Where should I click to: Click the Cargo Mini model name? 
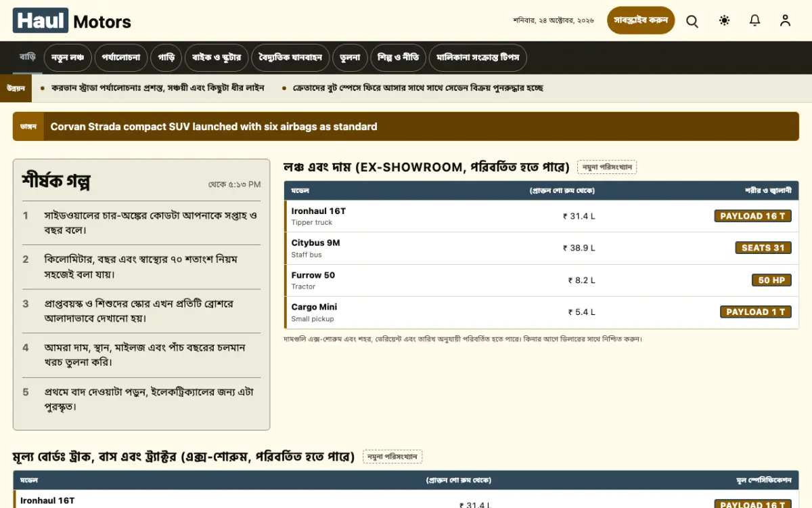(314, 307)
